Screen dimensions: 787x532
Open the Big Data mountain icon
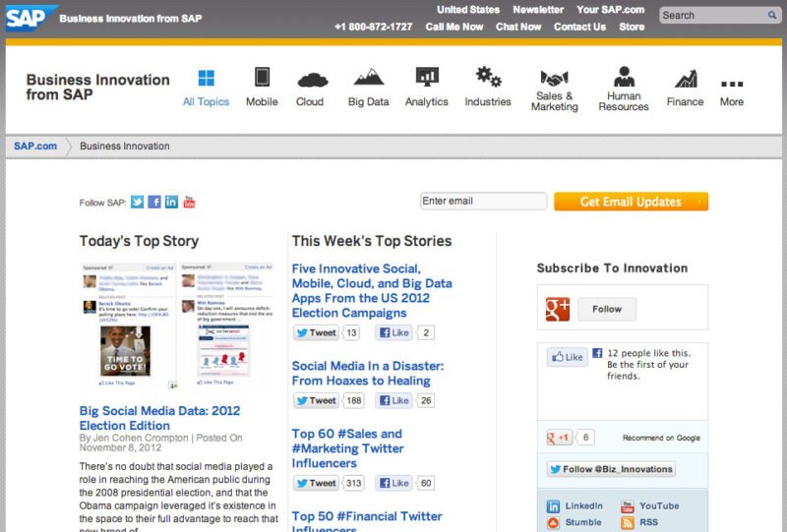(368, 77)
